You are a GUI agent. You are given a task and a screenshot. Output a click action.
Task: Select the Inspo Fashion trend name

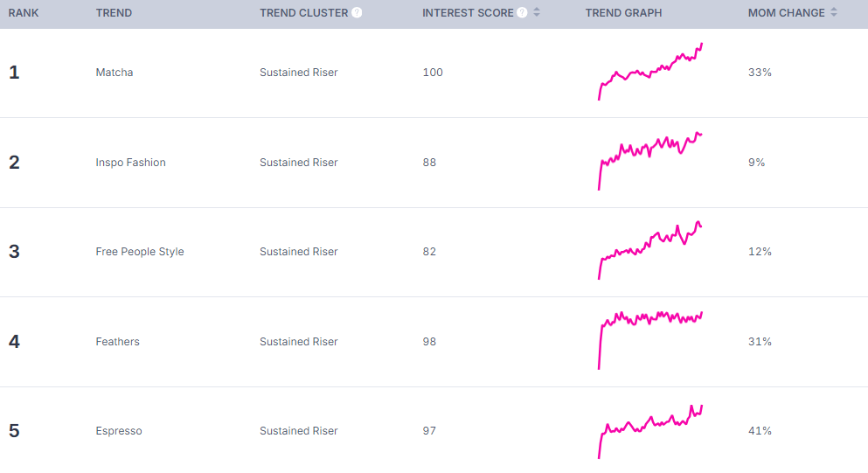tap(130, 163)
